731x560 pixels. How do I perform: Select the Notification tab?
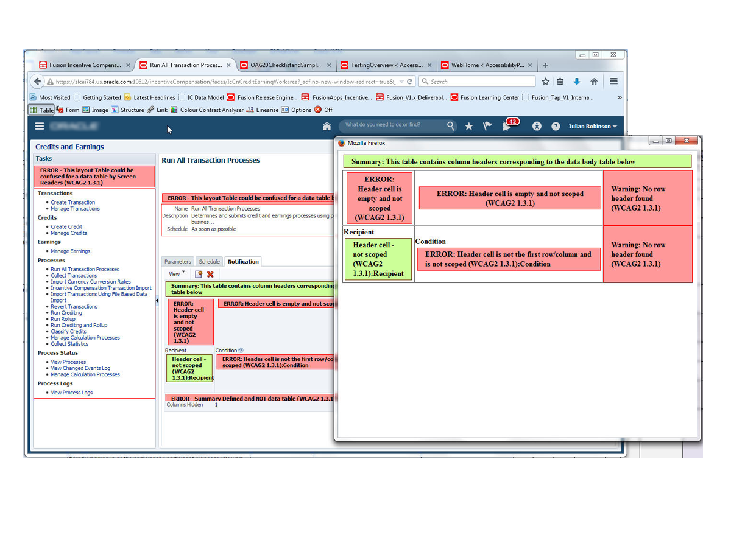(x=243, y=262)
